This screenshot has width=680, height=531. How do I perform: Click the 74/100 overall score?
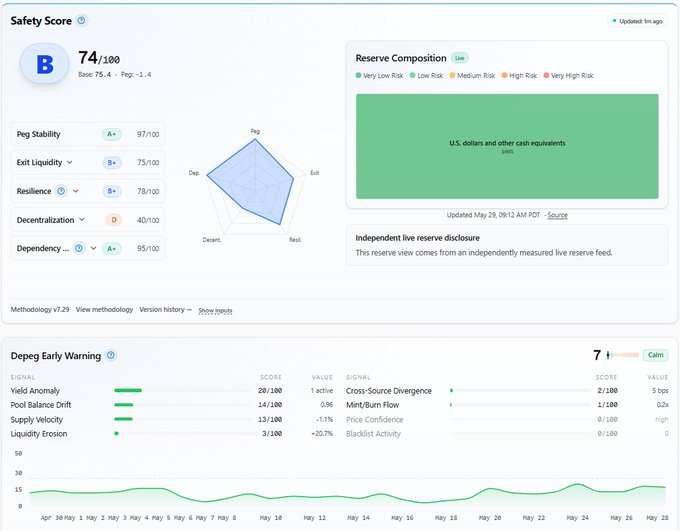99,58
